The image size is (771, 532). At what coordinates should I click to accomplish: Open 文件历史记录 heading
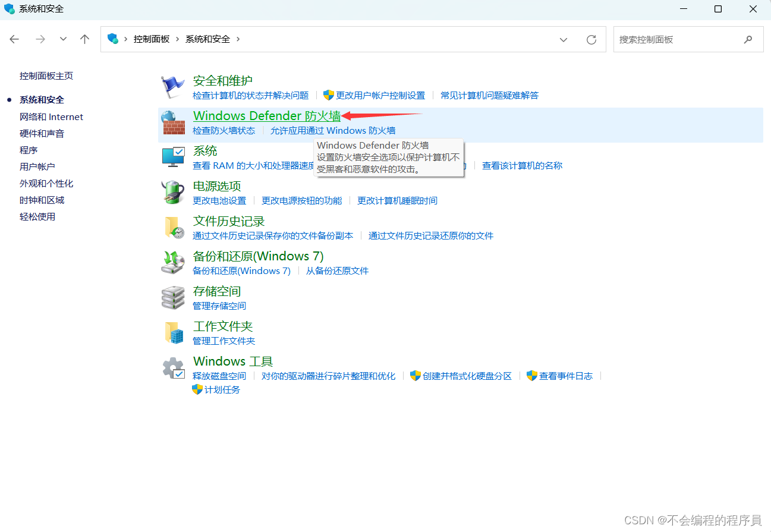tap(229, 221)
